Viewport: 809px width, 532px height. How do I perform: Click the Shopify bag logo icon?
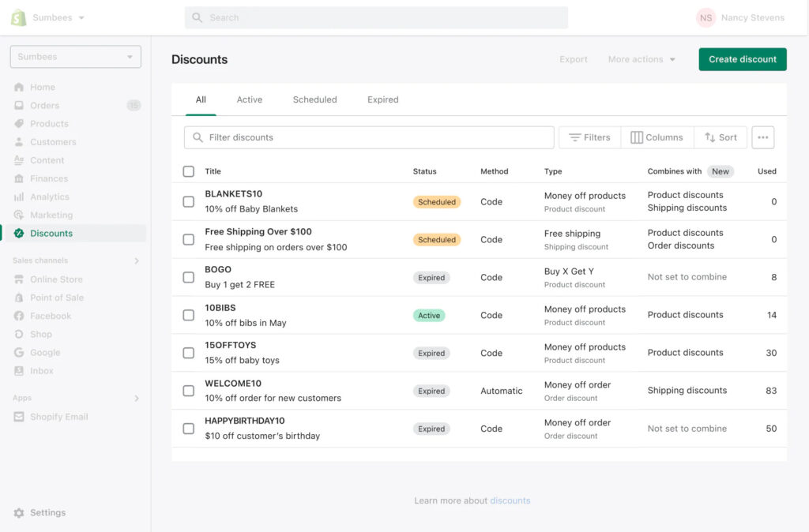point(18,17)
